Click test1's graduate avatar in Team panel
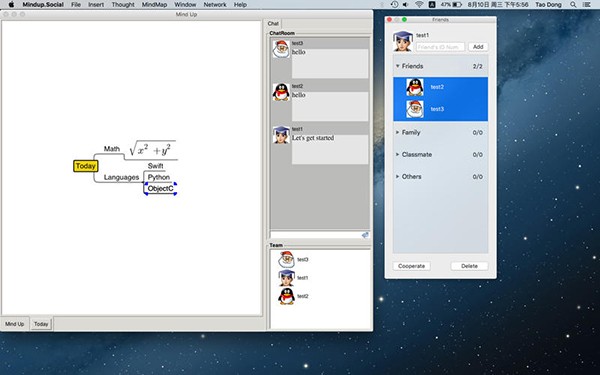Screen dimensions: 600x375 pyautogui.click(x=286, y=277)
